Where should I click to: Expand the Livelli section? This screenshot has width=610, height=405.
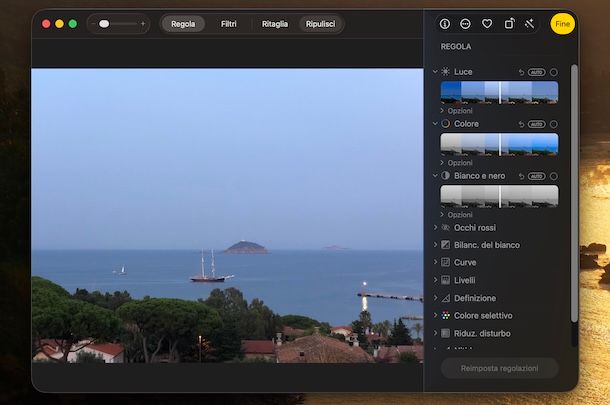(435, 280)
